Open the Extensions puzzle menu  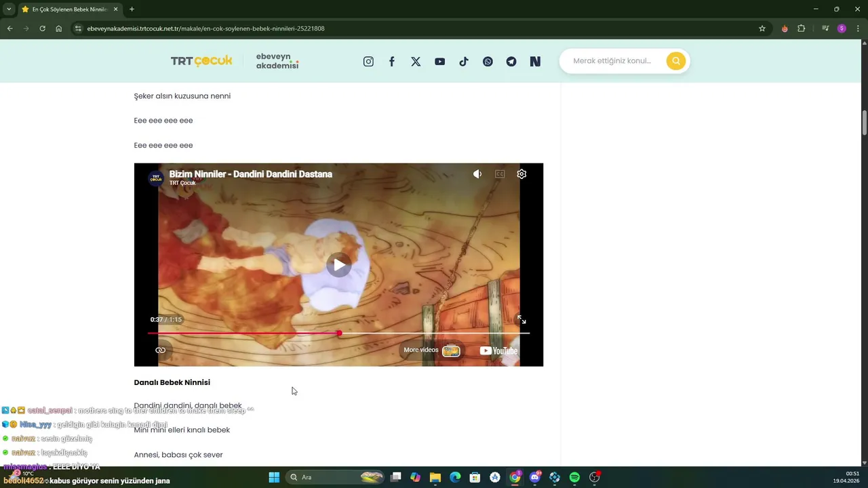click(802, 28)
